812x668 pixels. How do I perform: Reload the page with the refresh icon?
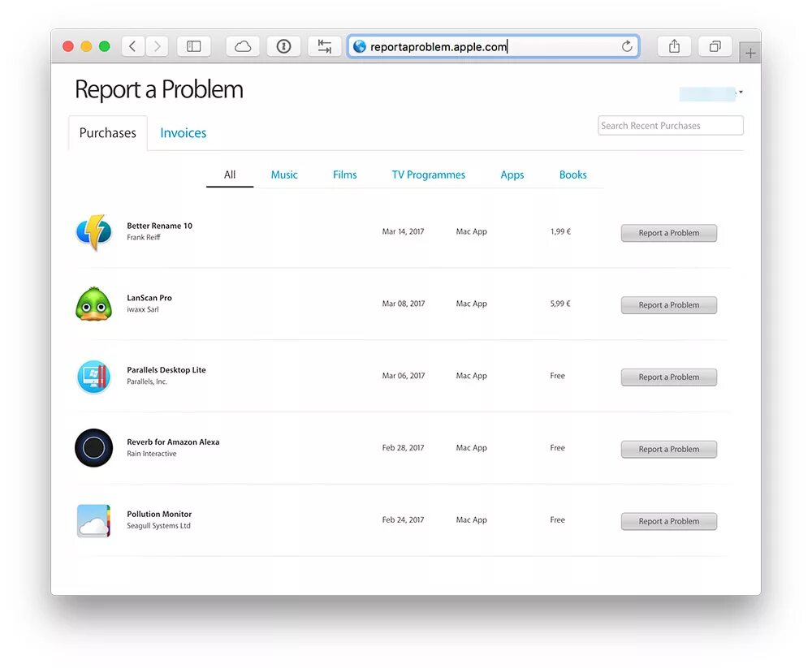[627, 46]
